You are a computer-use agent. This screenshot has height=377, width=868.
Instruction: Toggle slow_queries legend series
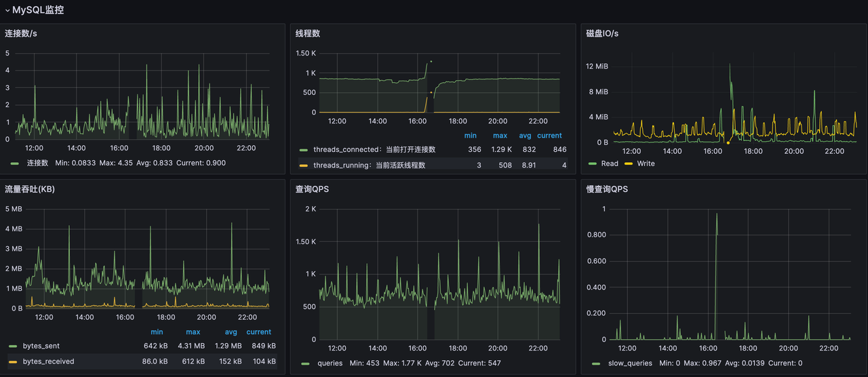pyautogui.click(x=630, y=363)
